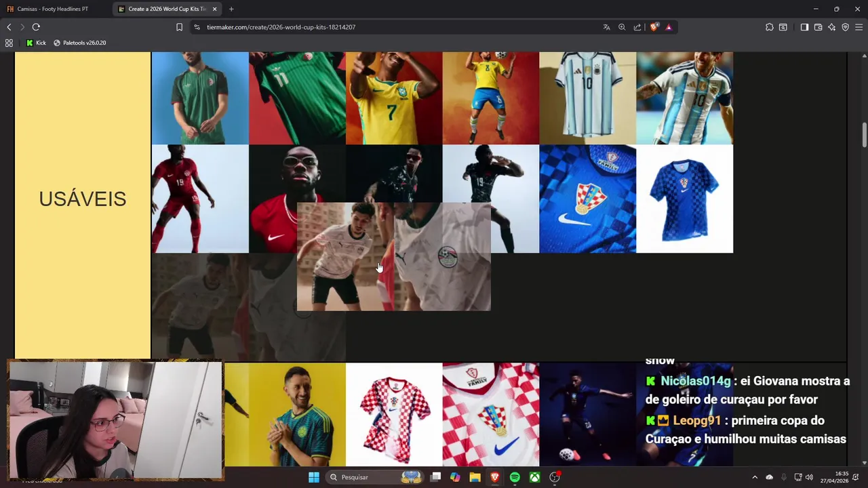The width and height of the screenshot is (868, 488).
Task: Open the apps grid icon in the bookmarks bar
Action: click(x=9, y=43)
